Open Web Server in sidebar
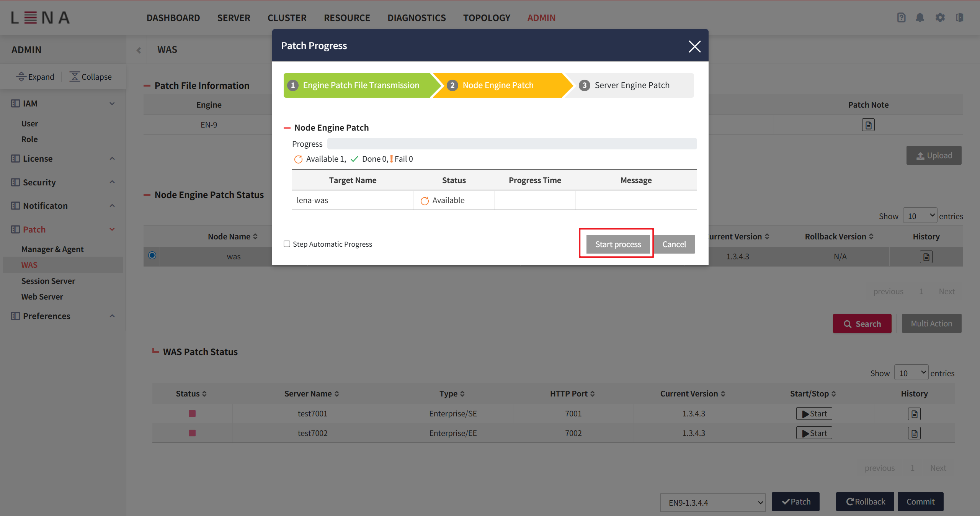 (x=42, y=296)
